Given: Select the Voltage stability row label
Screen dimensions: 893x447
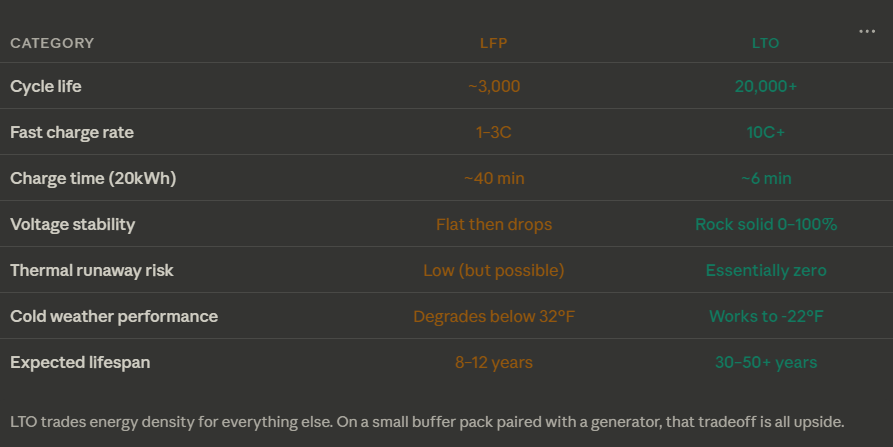Looking at the screenshot, I should click(x=72, y=224).
